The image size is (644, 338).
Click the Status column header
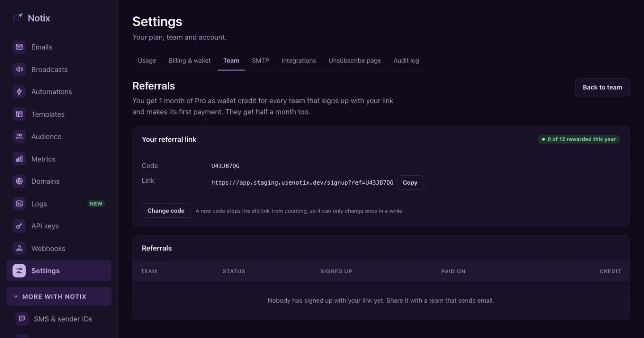point(234,271)
